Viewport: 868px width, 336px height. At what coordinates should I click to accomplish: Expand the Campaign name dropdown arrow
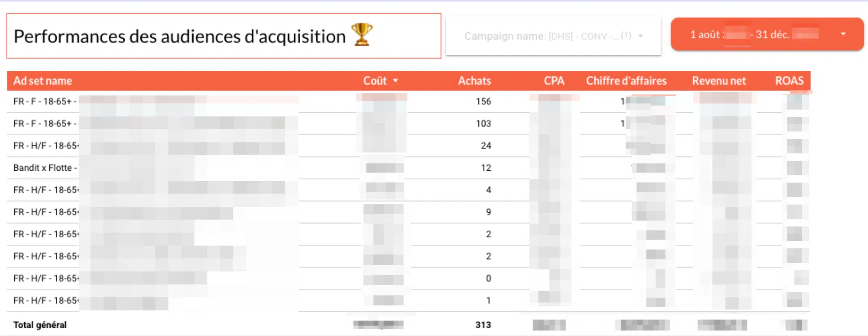(x=640, y=36)
